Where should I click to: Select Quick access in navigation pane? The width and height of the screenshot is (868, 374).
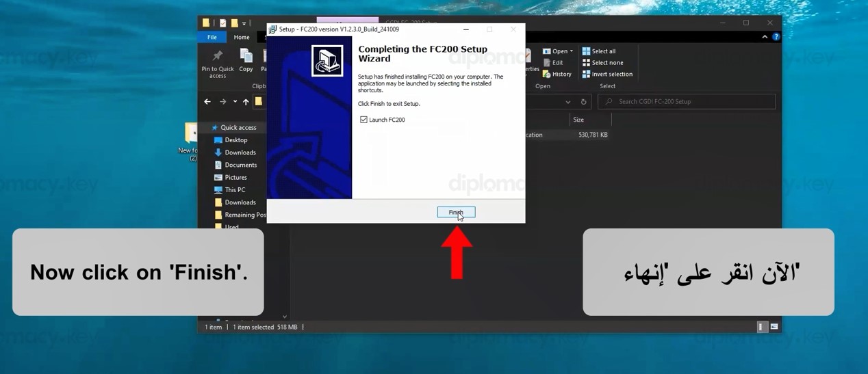coord(238,128)
